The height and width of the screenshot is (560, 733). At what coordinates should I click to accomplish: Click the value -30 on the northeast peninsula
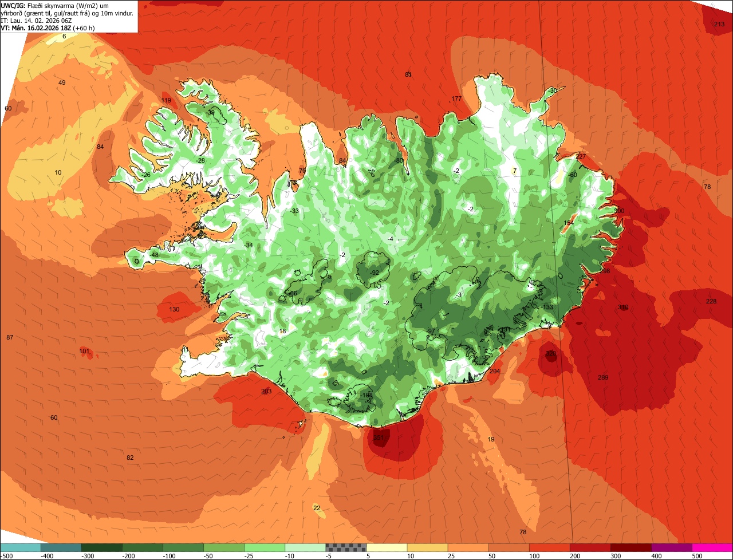552,91
